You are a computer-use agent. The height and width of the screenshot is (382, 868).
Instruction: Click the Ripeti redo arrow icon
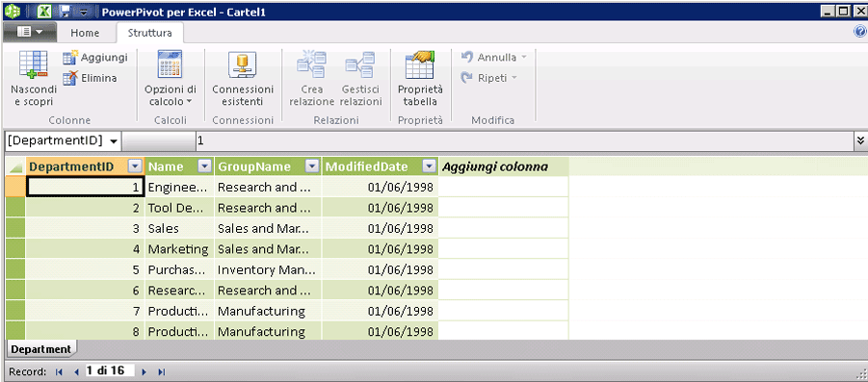click(x=467, y=78)
